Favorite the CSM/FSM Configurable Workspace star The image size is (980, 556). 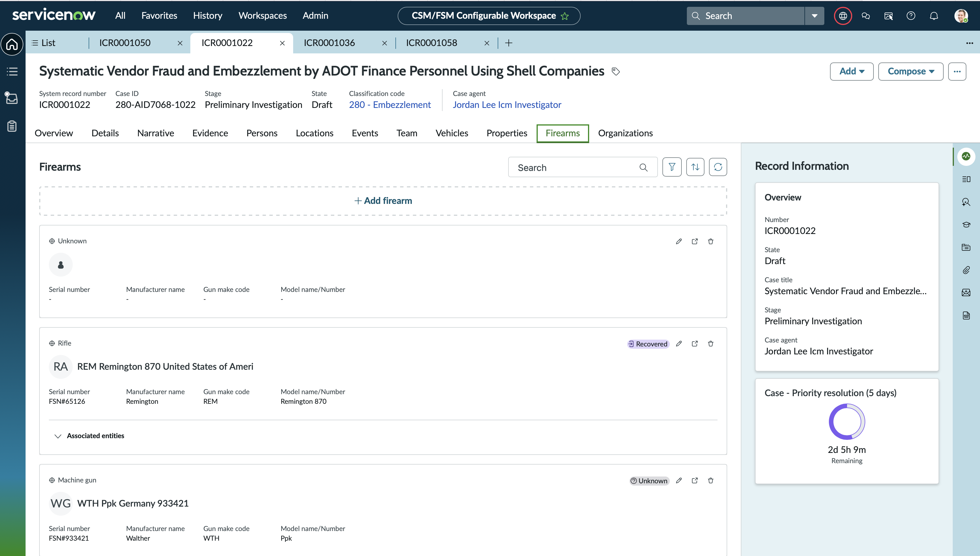[564, 16]
